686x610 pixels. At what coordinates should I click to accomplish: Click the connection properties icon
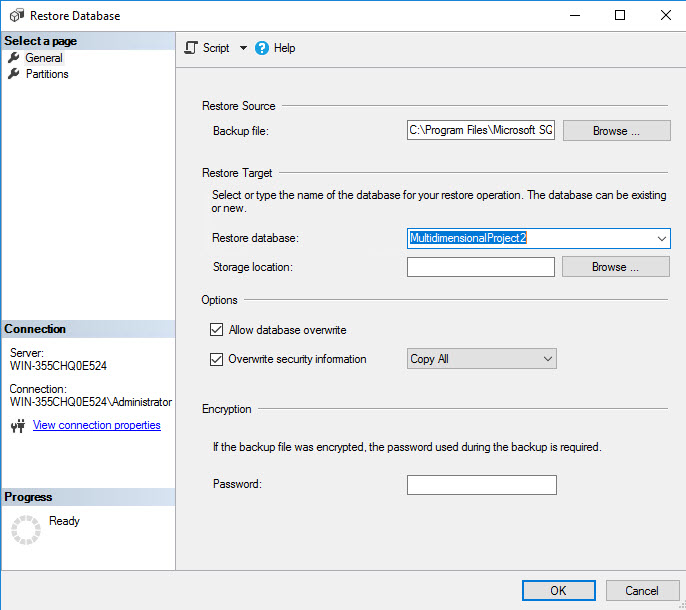pos(17,426)
